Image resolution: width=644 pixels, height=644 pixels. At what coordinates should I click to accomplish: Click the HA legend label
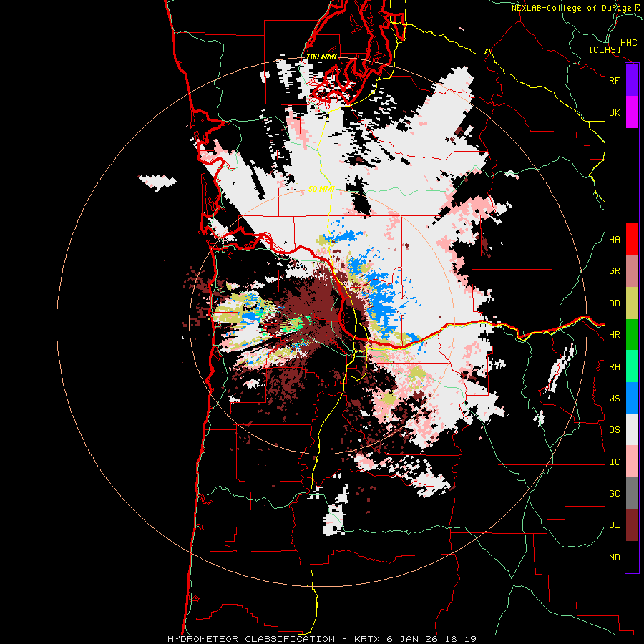click(614, 240)
